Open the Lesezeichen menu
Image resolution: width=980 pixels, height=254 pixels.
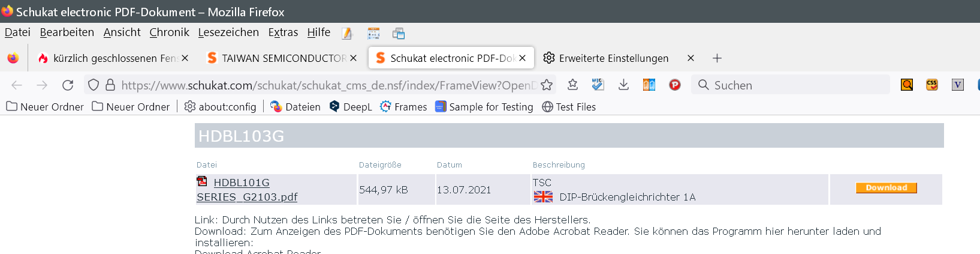pyautogui.click(x=228, y=32)
